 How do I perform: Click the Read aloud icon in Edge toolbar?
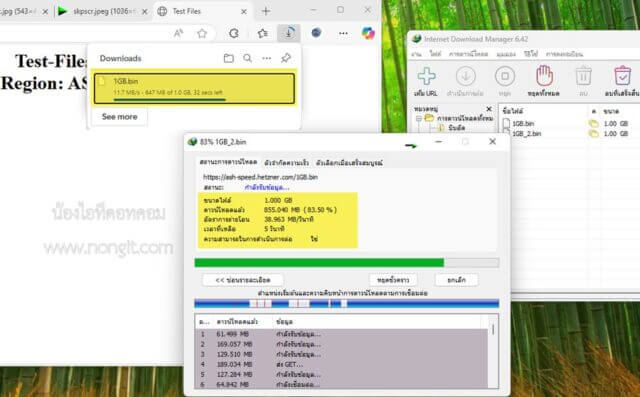click(178, 33)
